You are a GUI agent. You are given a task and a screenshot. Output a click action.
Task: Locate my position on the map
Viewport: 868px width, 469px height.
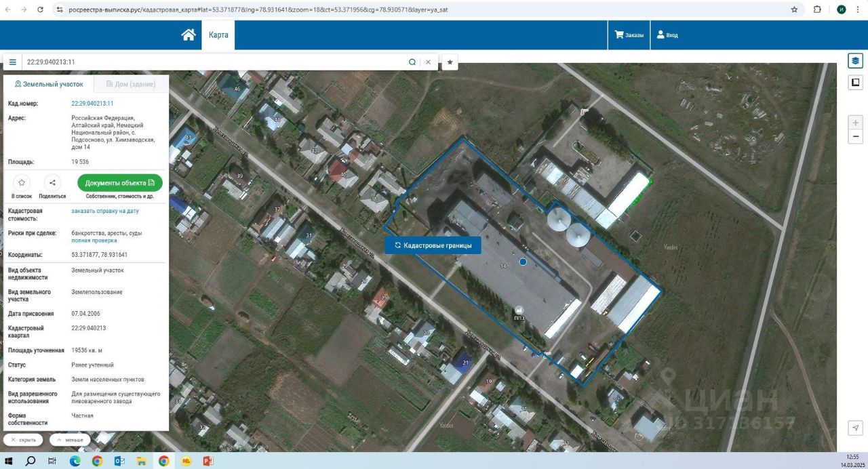click(x=856, y=428)
